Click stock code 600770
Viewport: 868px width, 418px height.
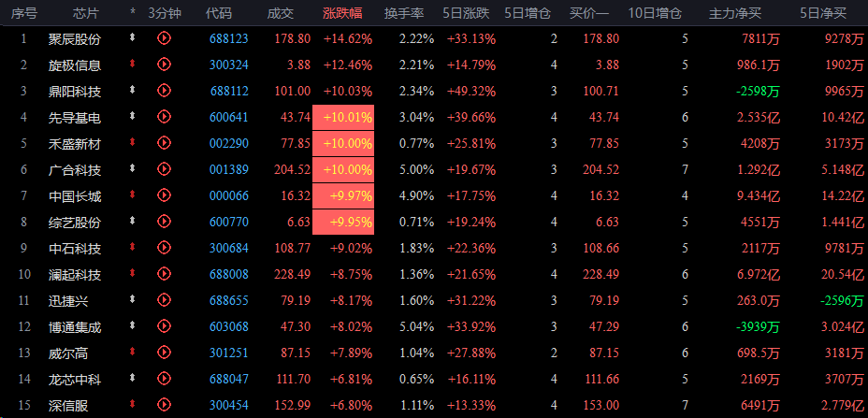click(229, 222)
